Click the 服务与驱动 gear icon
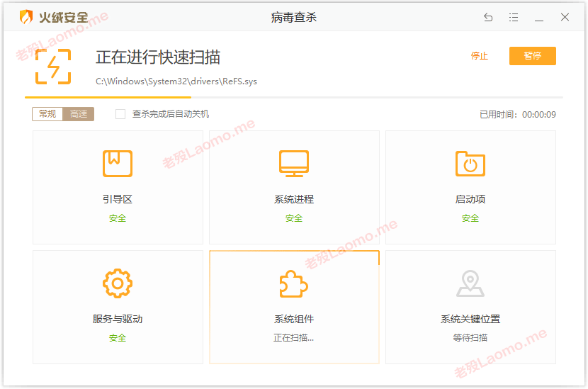This screenshot has width=588, height=389. (118, 283)
